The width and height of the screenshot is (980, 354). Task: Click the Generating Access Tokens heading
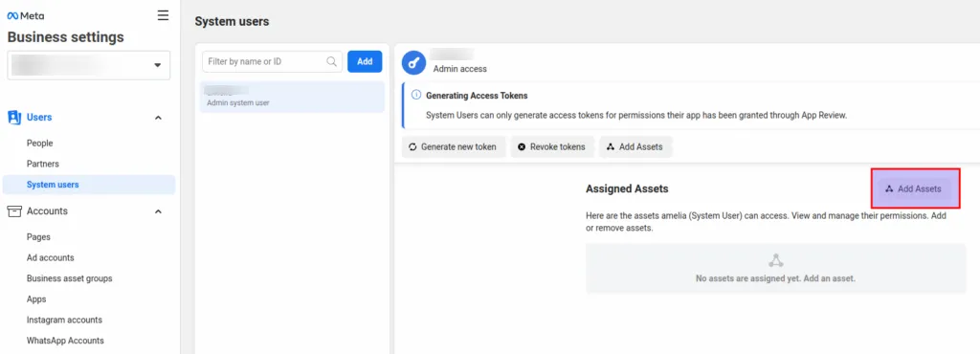477,96
